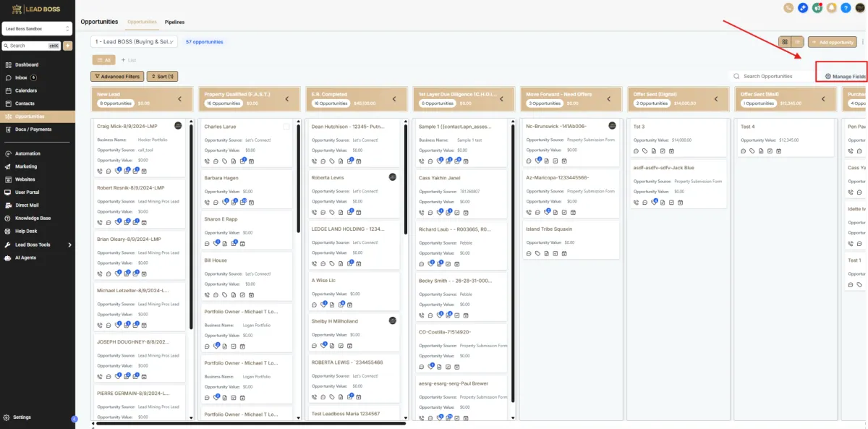
Task: Click tags icon on Craig Mick card
Action: 117,171
